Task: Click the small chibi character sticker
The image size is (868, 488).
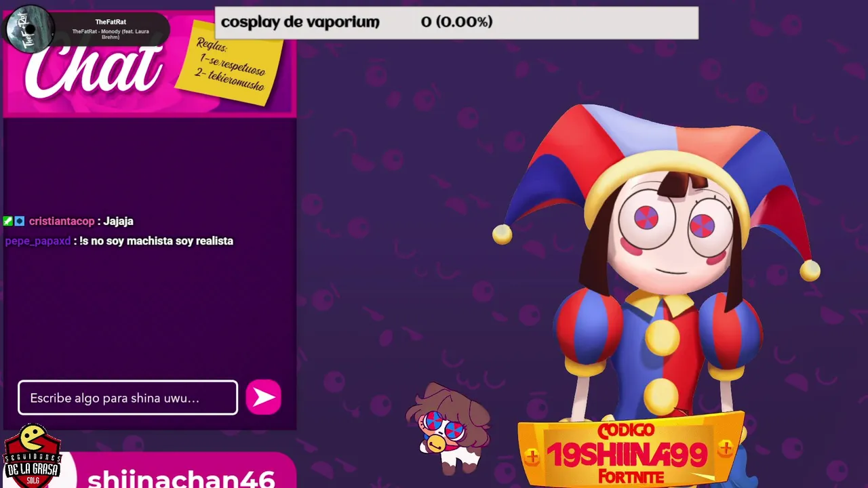Action: 448,428
